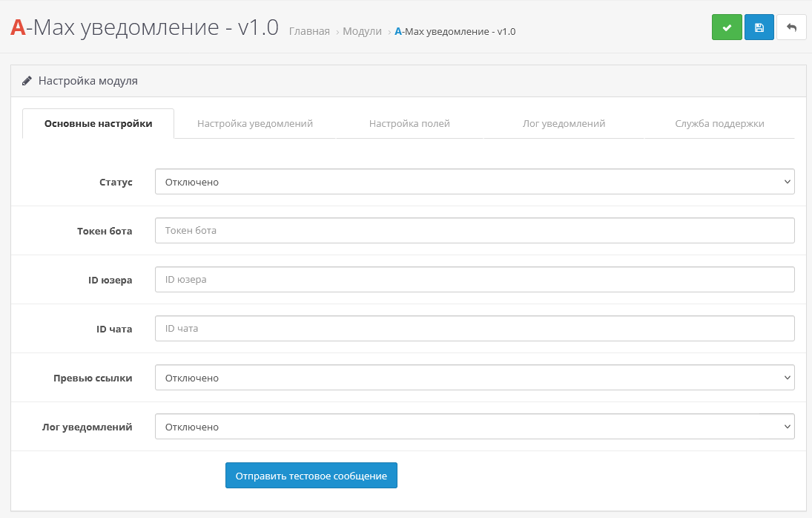Click the blue floppy disk save icon
The width and height of the screenshot is (812, 518).
(x=759, y=27)
